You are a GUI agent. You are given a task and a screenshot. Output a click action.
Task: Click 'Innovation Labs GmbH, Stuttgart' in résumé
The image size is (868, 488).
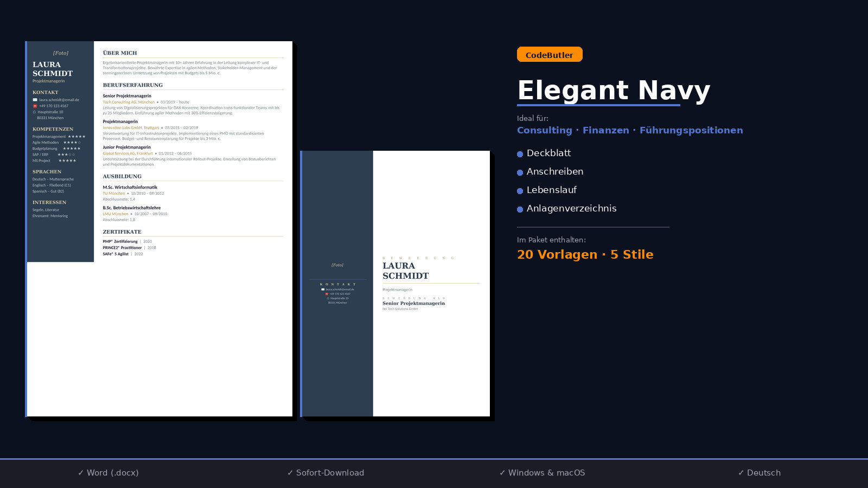(x=131, y=128)
